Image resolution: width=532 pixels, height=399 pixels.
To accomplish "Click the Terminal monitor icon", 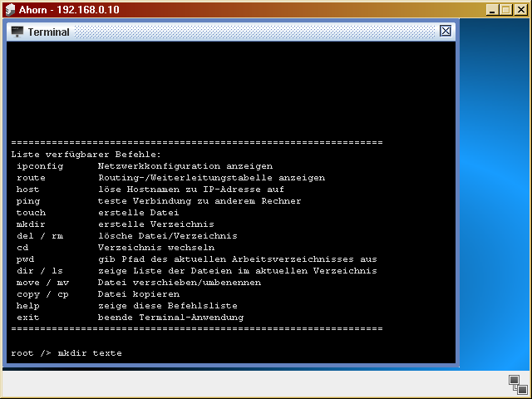I will 17,32.
